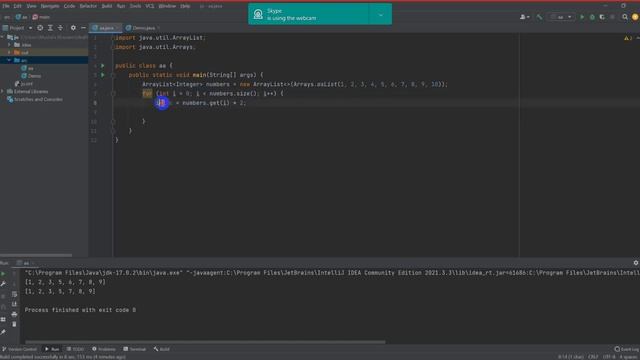Click Clear All trash icon in console
The width and height of the screenshot is (640, 360).
coord(14,324)
